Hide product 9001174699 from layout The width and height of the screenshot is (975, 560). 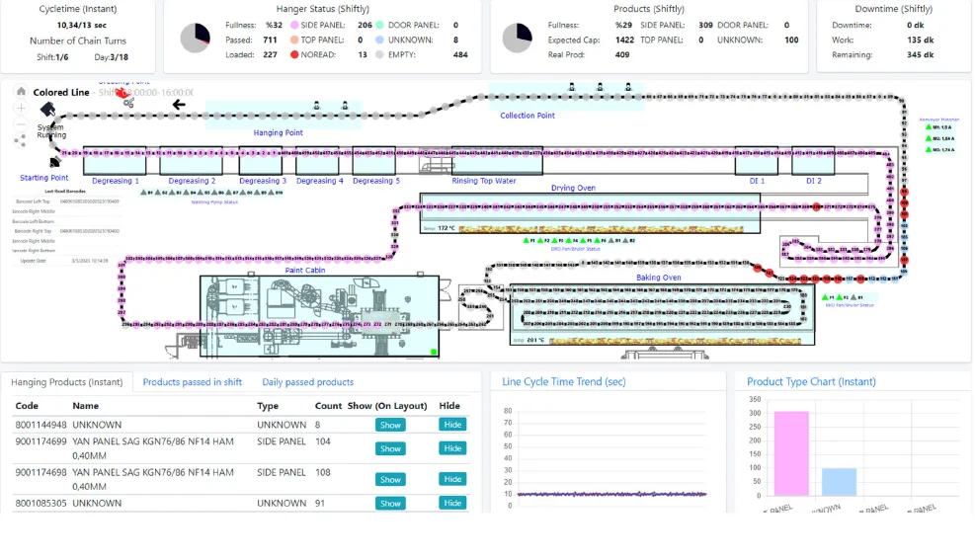[452, 448]
